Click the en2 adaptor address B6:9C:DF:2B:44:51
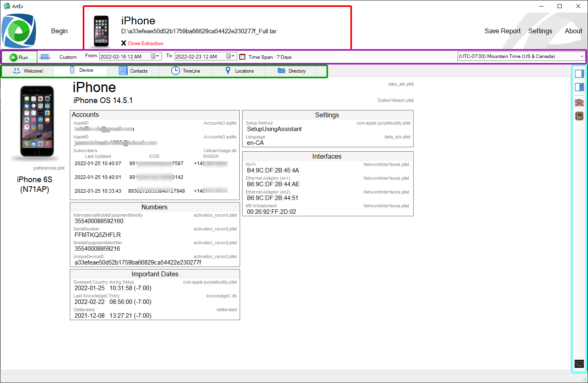This screenshot has height=383, width=588. [273, 198]
